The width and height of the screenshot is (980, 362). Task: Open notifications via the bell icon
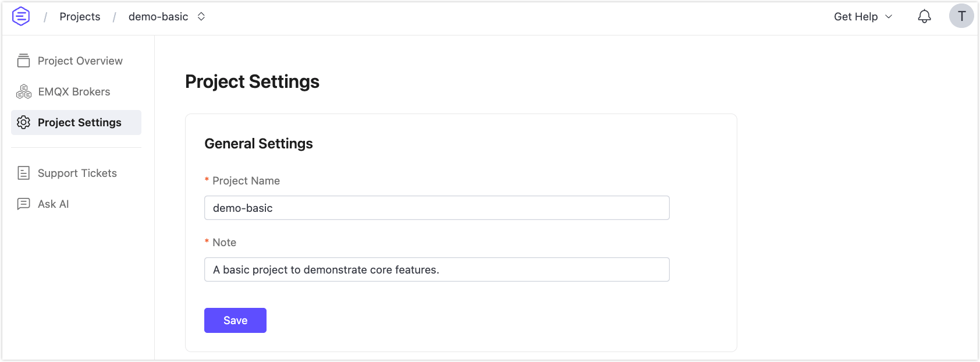click(924, 16)
